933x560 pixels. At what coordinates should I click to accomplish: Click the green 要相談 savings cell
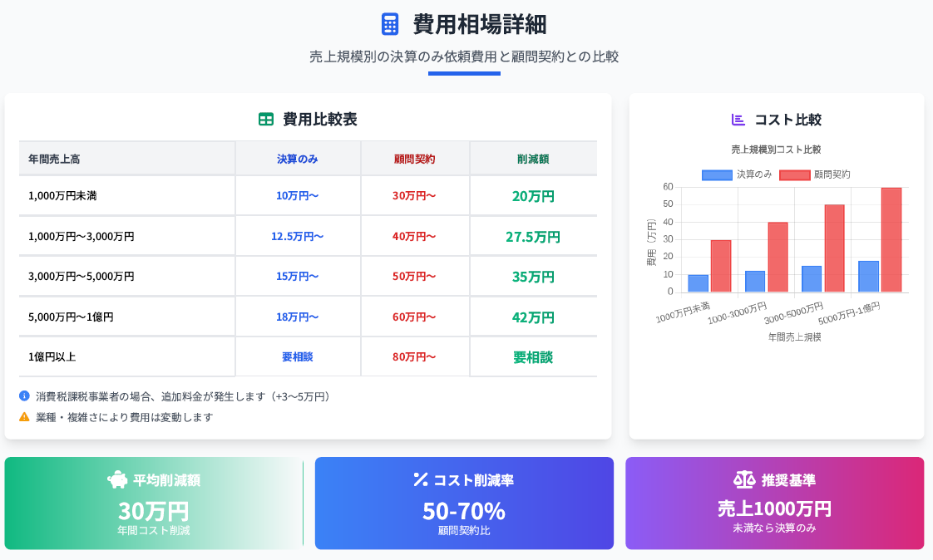click(533, 357)
